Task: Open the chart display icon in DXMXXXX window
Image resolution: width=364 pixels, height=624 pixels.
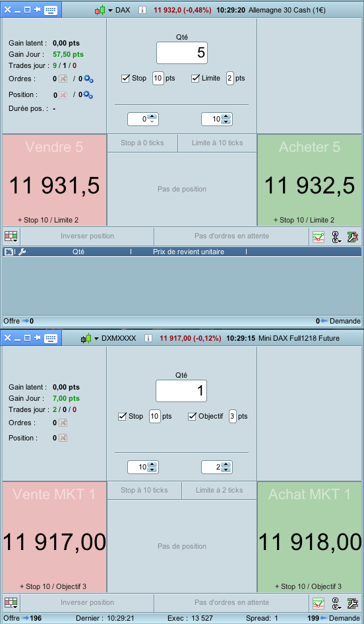Action: pyautogui.click(x=318, y=604)
